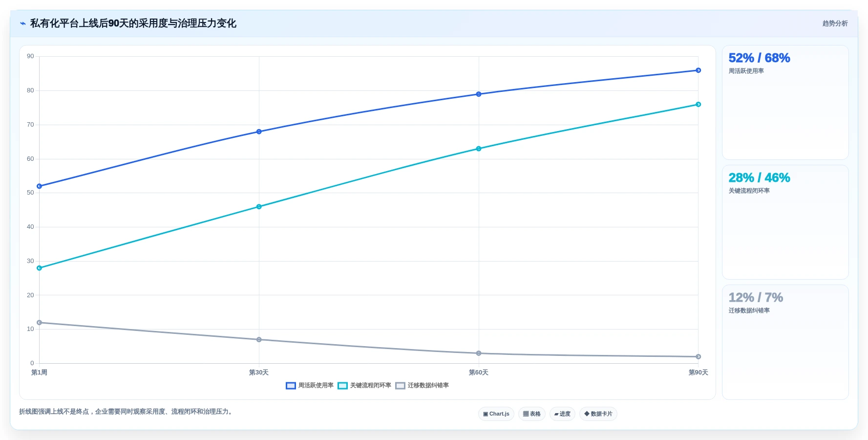
Task: Click the 12% / 7% stat value
Action: pos(756,297)
